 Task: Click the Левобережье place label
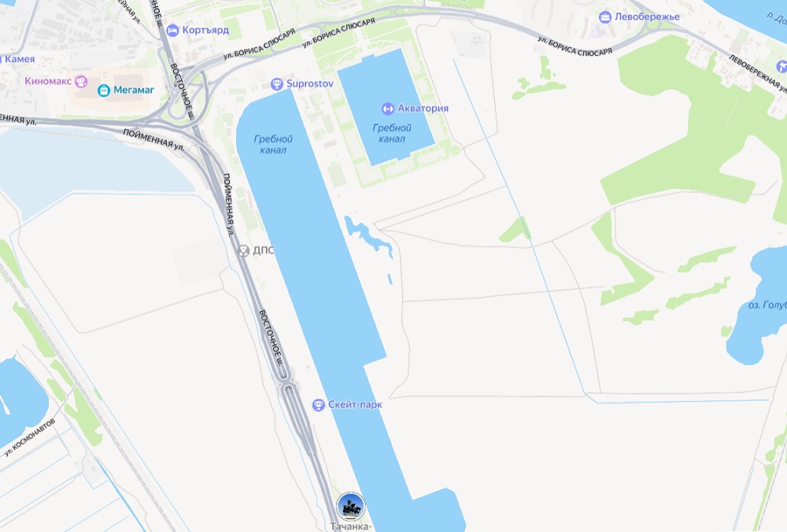pyautogui.click(x=647, y=17)
